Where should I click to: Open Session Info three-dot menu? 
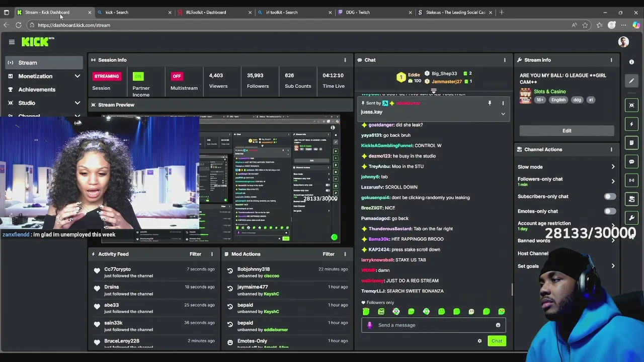(345, 60)
